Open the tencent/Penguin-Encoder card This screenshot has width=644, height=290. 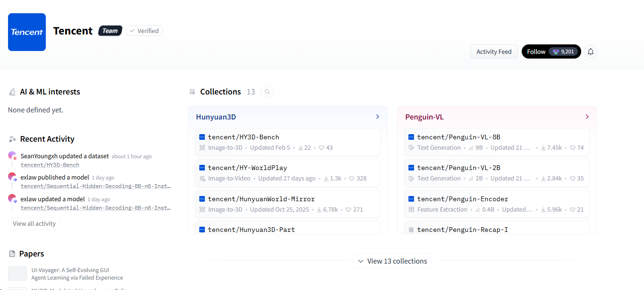pos(497,204)
